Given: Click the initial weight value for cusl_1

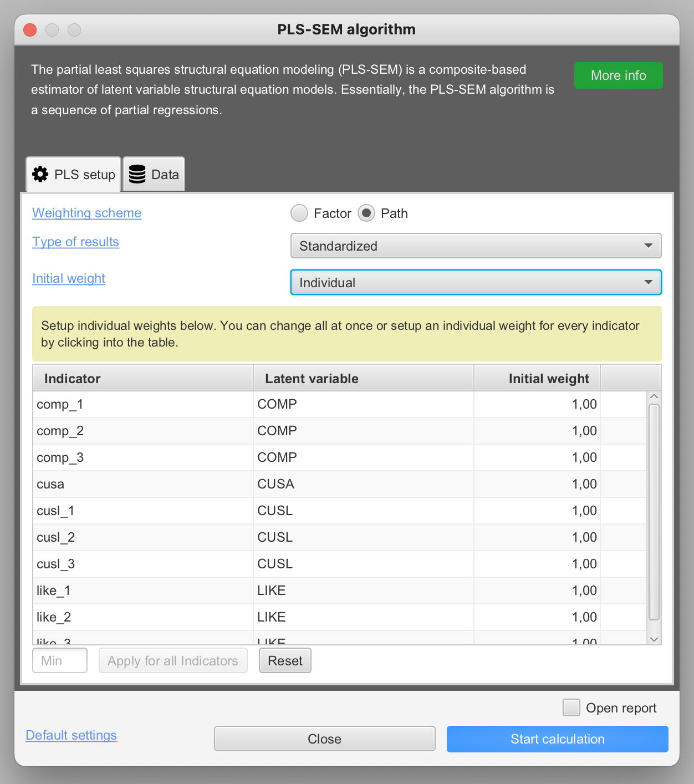Looking at the screenshot, I should (x=537, y=511).
